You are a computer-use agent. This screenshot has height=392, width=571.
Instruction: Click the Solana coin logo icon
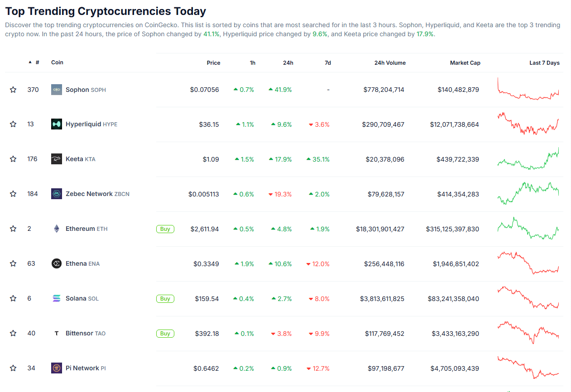(56, 298)
